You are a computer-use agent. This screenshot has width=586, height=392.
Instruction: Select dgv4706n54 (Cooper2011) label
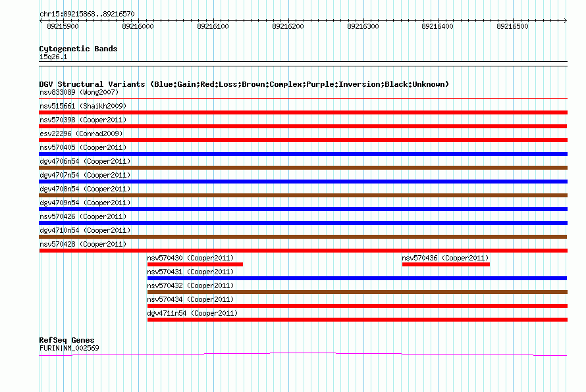point(85,161)
